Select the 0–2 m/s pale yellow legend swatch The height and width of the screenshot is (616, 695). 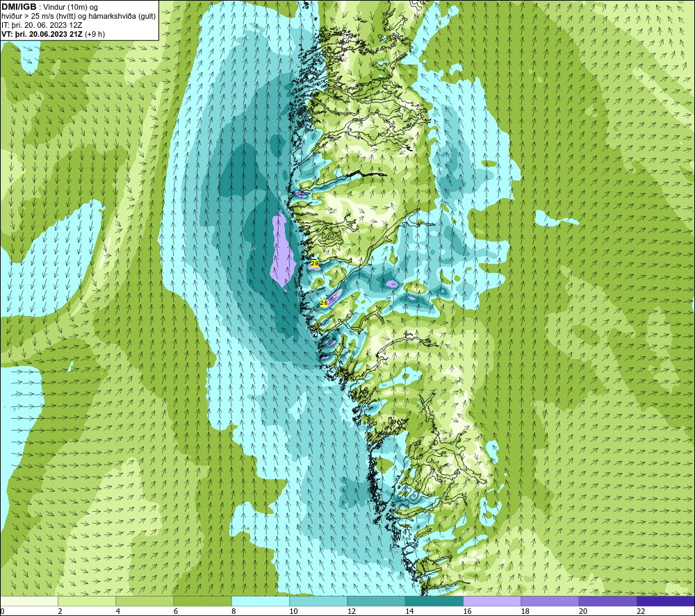click(28, 601)
